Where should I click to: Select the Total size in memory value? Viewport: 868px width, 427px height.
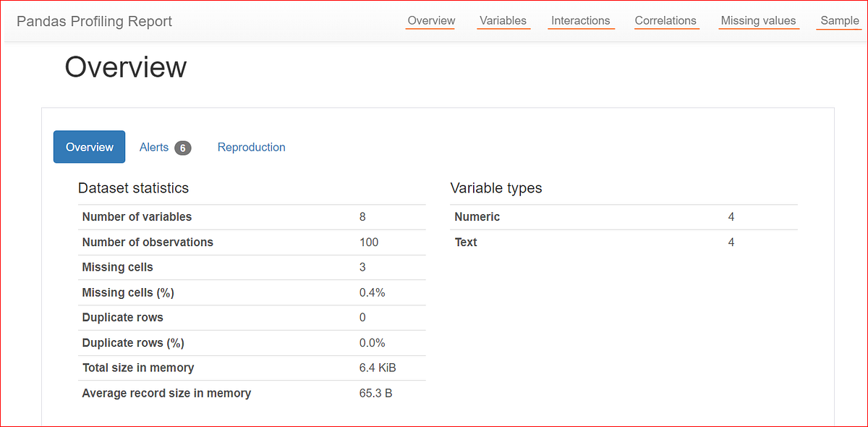pos(377,368)
